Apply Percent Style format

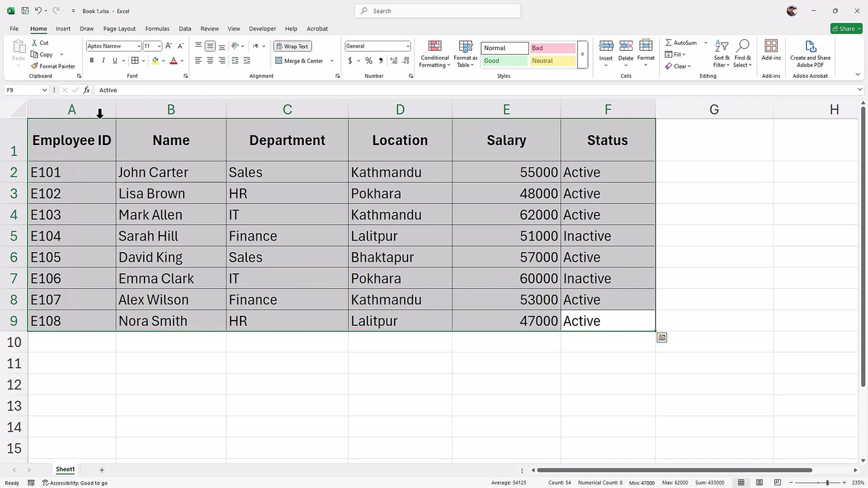(x=369, y=60)
